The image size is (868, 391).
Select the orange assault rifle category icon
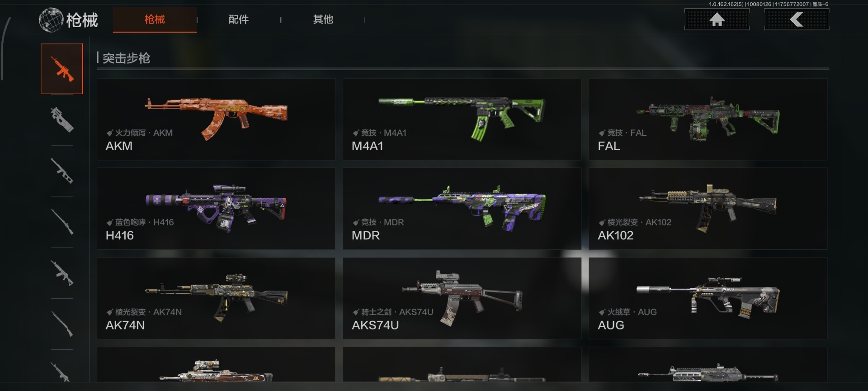pyautogui.click(x=62, y=69)
